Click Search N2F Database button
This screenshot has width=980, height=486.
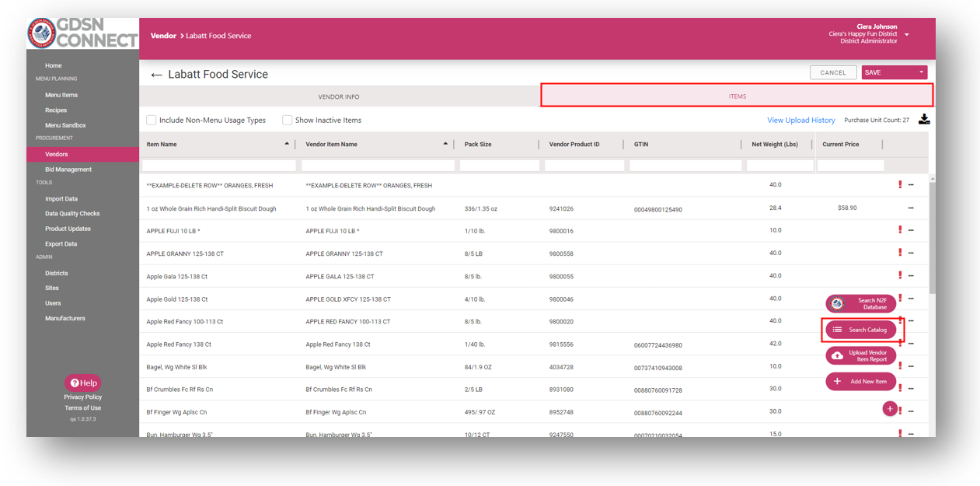pos(861,303)
